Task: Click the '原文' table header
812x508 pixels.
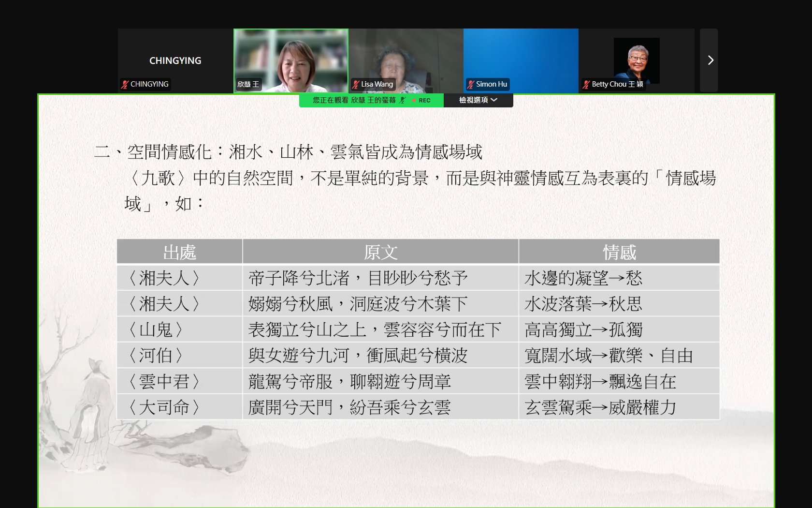Action: click(381, 252)
